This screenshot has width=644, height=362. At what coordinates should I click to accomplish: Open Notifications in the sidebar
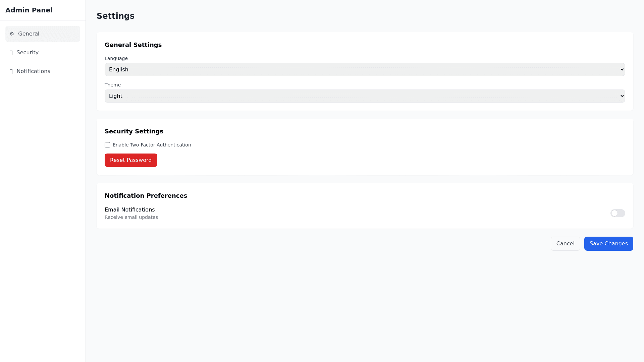tap(33, 71)
